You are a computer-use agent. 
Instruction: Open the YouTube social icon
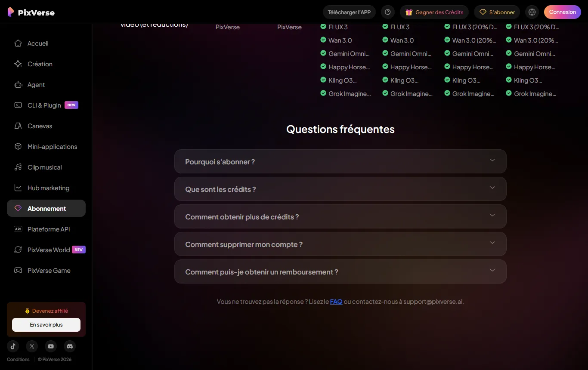coord(51,346)
